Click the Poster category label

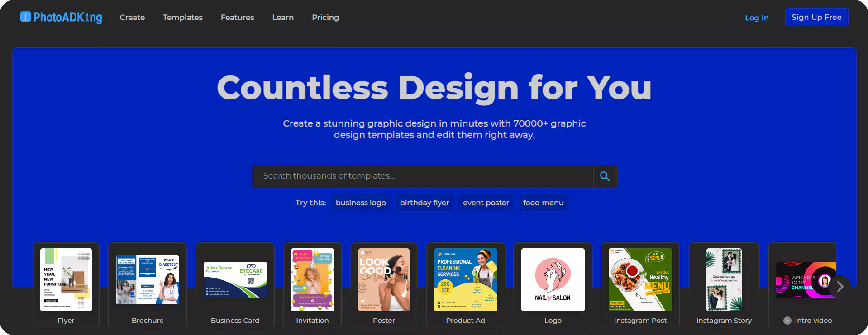(384, 321)
